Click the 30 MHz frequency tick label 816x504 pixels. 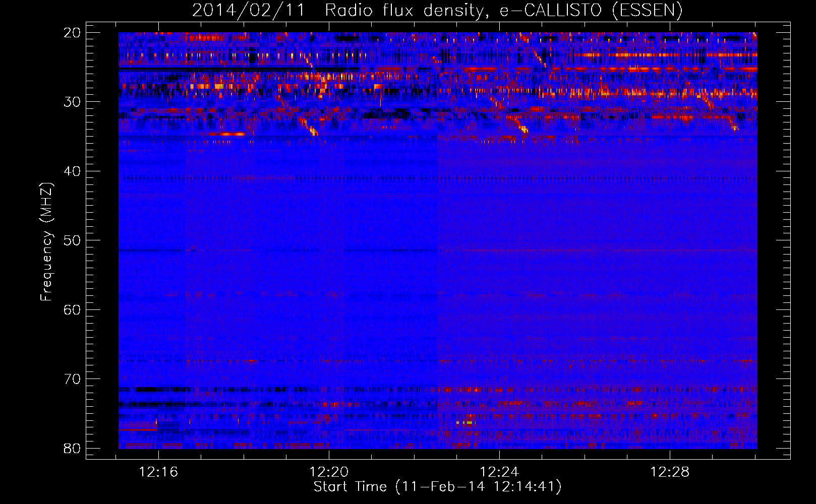pyautogui.click(x=72, y=102)
